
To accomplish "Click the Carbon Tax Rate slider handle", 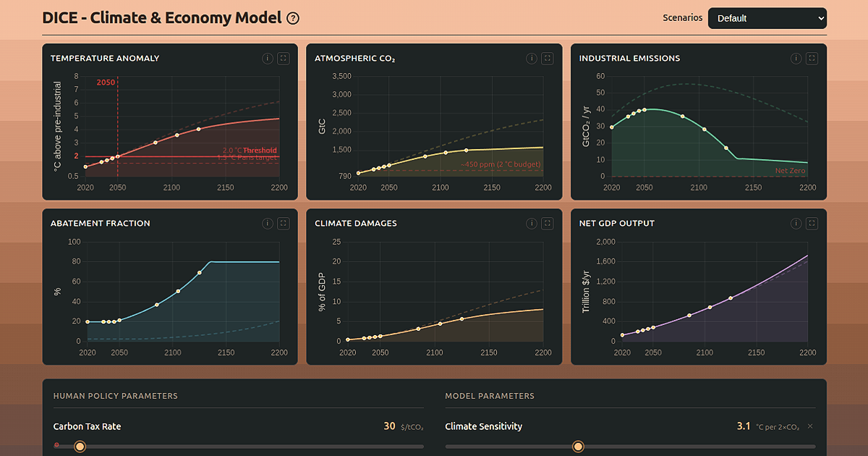I will pos(80,447).
